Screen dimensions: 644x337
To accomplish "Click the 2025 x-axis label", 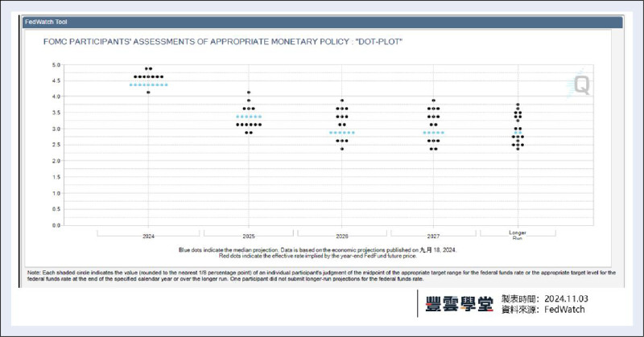I will click(249, 236).
